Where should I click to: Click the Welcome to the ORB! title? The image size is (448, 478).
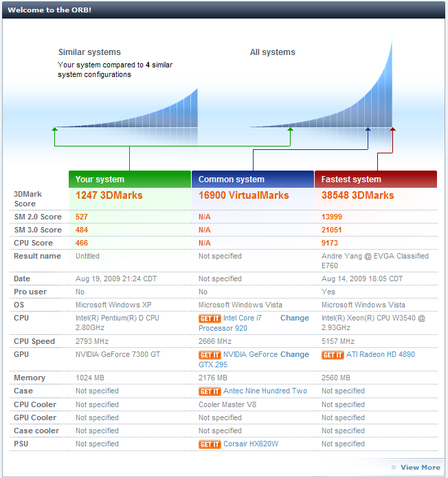click(x=49, y=10)
